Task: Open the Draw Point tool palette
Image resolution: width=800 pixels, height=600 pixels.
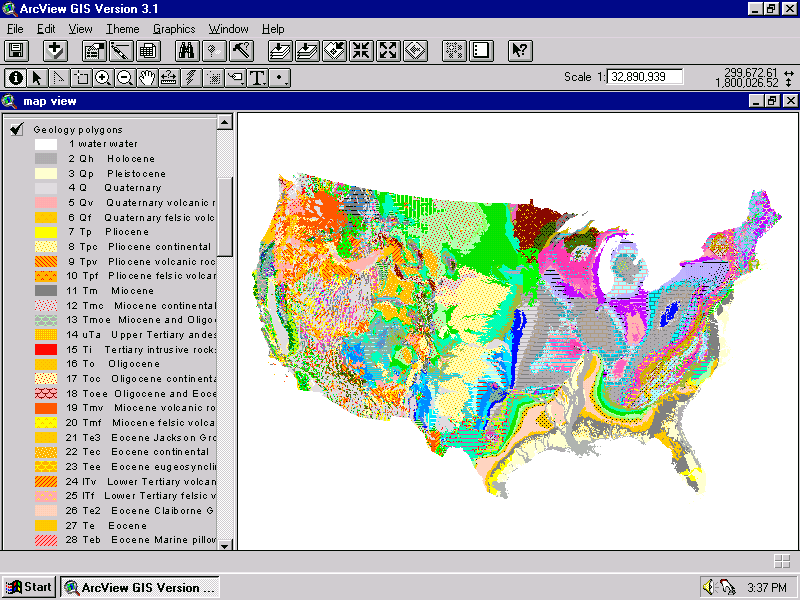Action: tap(280, 77)
